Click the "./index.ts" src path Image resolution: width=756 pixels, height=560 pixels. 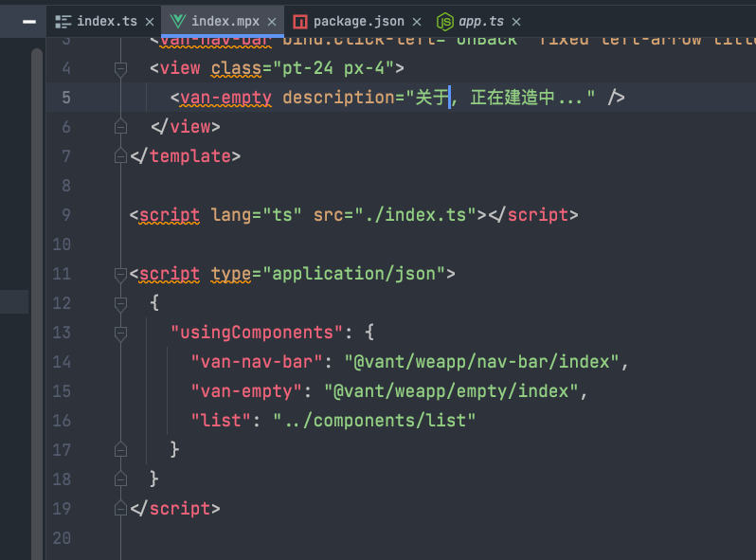click(415, 215)
